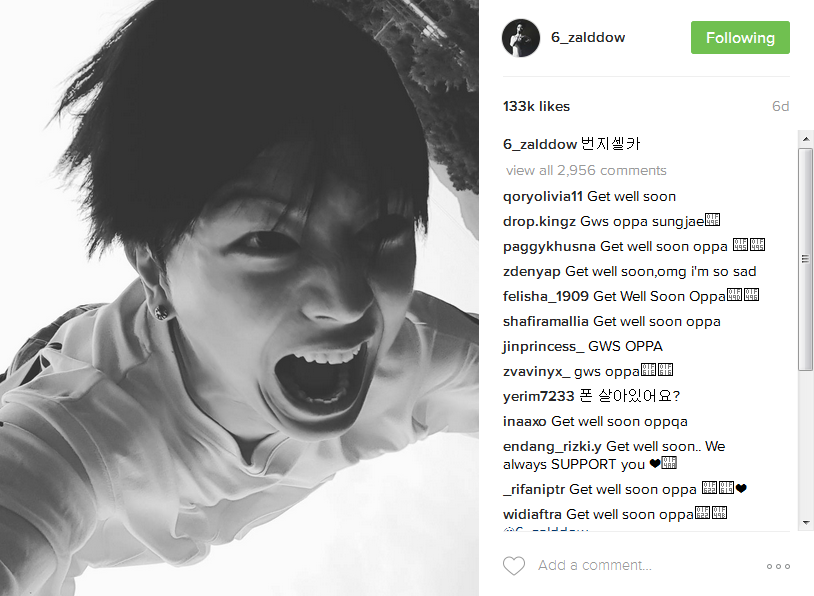Open jinprincess_ commenter profile
814x596 pixels.
click(x=543, y=346)
